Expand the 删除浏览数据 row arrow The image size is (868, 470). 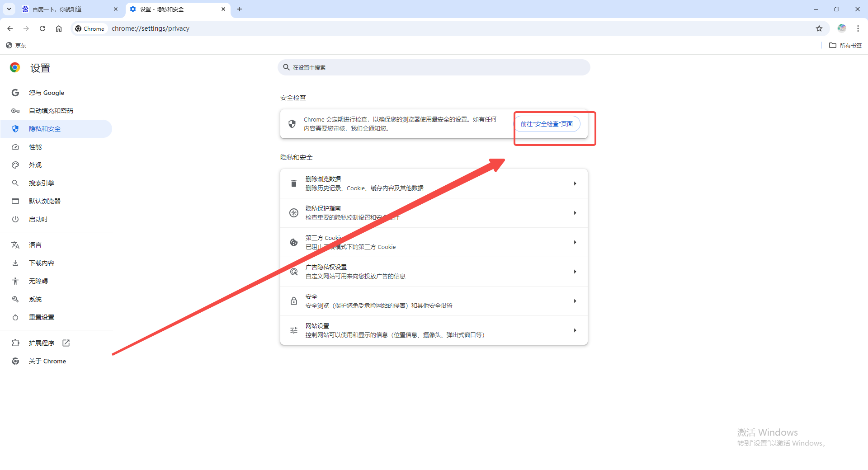point(575,183)
